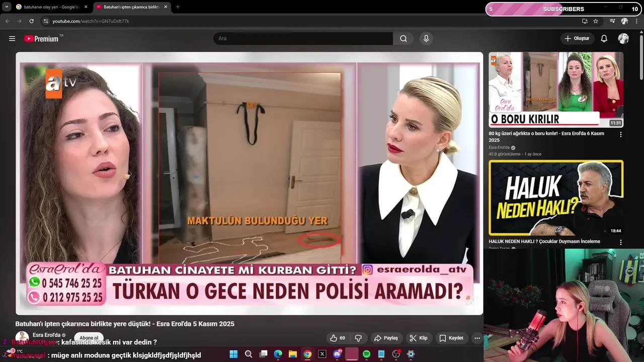Open Spotify from taskbar
644x362 pixels.
click(367, 354)
